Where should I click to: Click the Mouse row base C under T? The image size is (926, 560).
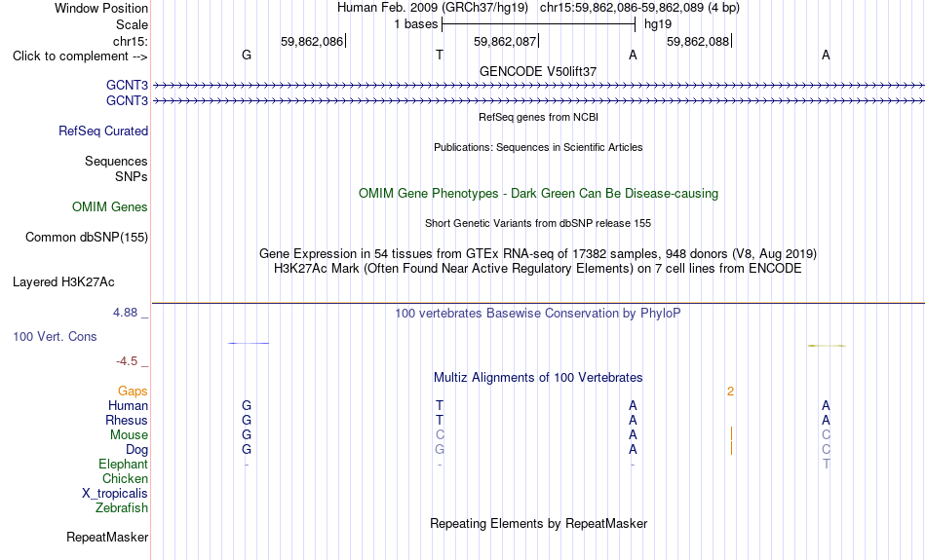(440, 435)
